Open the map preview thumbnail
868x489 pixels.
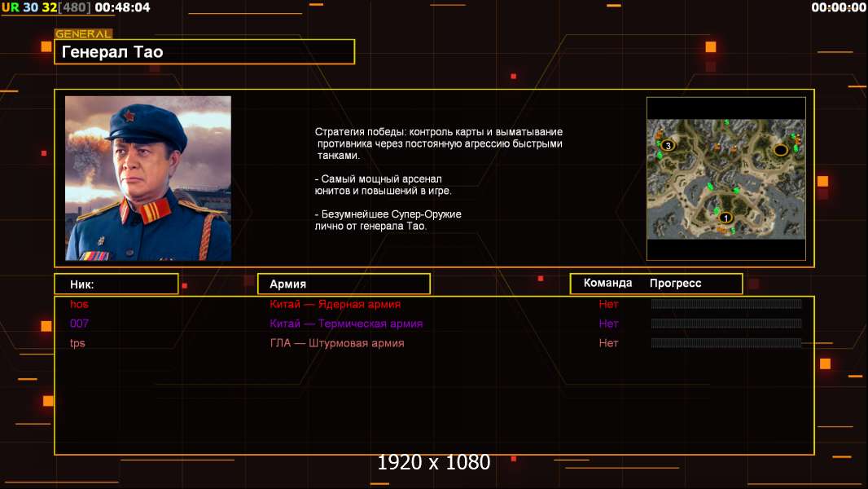click(x=726, y=178)
